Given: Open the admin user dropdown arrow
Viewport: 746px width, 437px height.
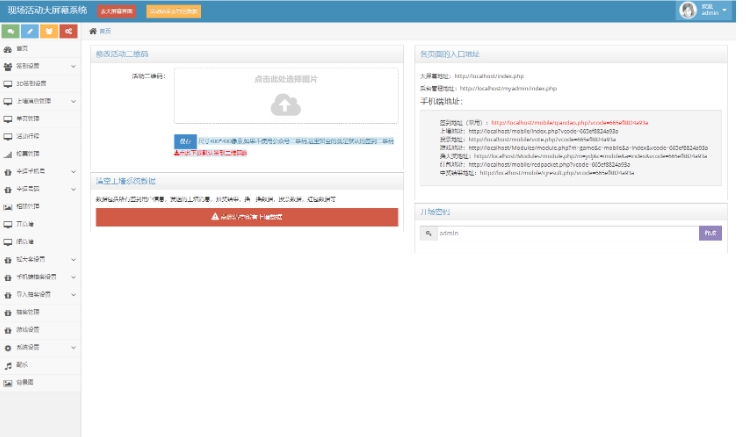Looking at the screenshot, I should pos(724,10).
